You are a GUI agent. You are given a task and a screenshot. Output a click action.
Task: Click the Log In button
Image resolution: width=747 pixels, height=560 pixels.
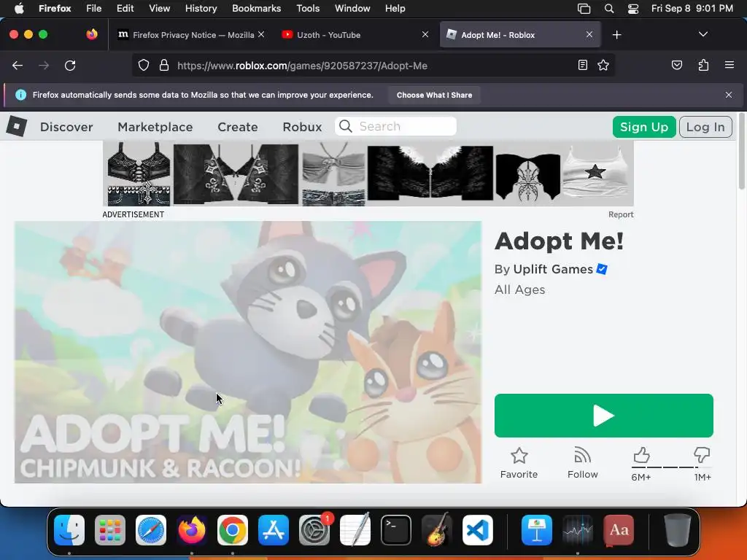[705, 127]
